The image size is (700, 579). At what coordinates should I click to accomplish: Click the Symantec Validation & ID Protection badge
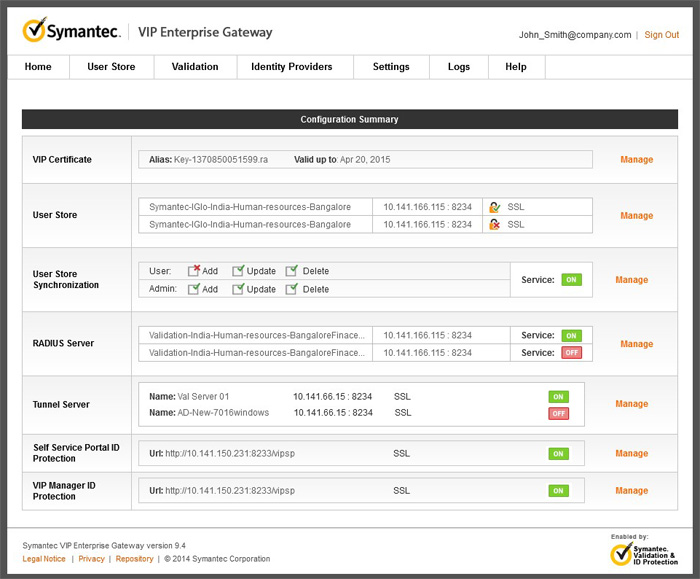point(644,554)
